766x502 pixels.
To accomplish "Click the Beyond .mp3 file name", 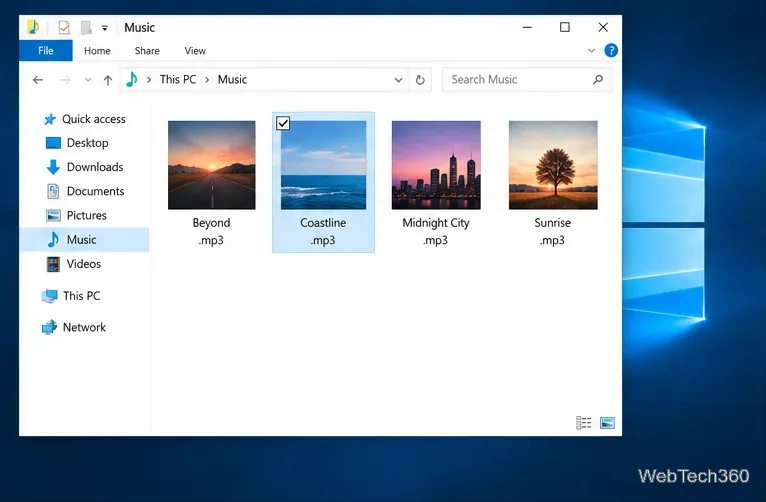I will [x=211, y=231].
